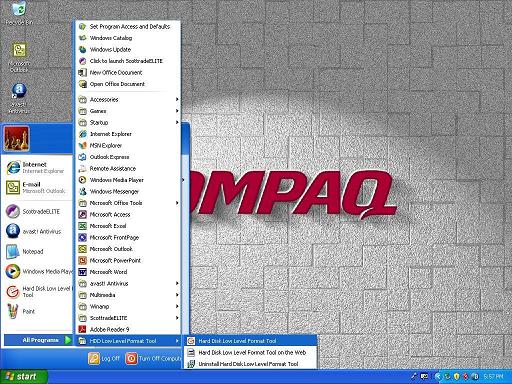Choose Uninstall Hard Disk Low Level Format Tool
512x384 pixels.
250,364
